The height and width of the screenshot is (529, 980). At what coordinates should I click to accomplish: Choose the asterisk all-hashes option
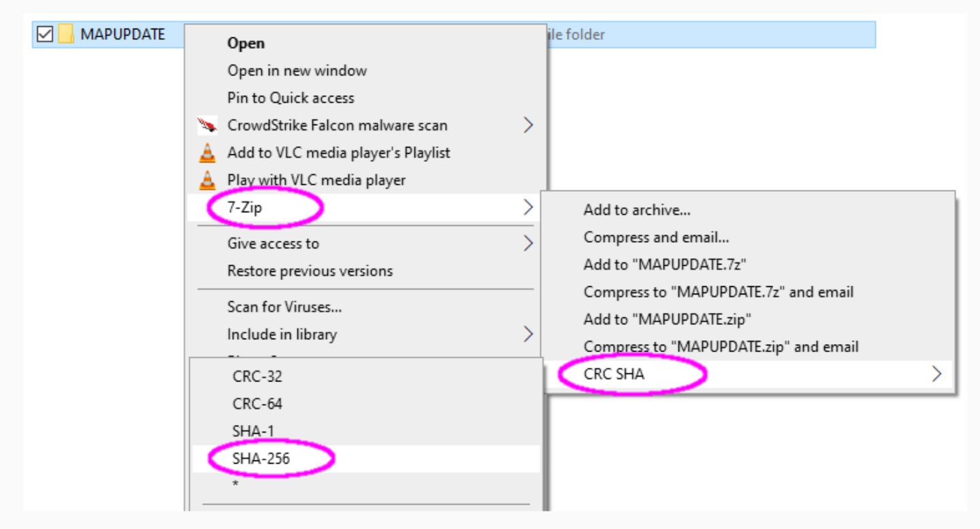coord(235,485)
